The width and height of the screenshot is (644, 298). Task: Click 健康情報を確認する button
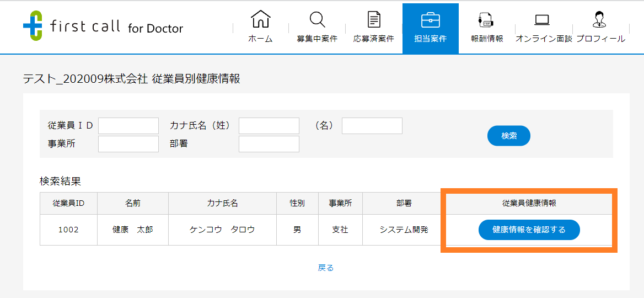(x=529, y=230)
